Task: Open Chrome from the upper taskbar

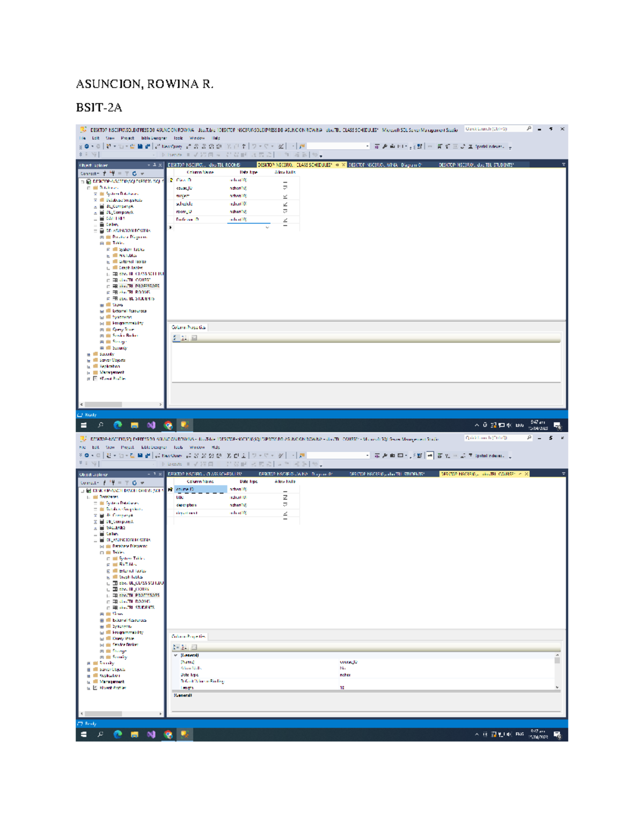Action: (x=168, y=425)
